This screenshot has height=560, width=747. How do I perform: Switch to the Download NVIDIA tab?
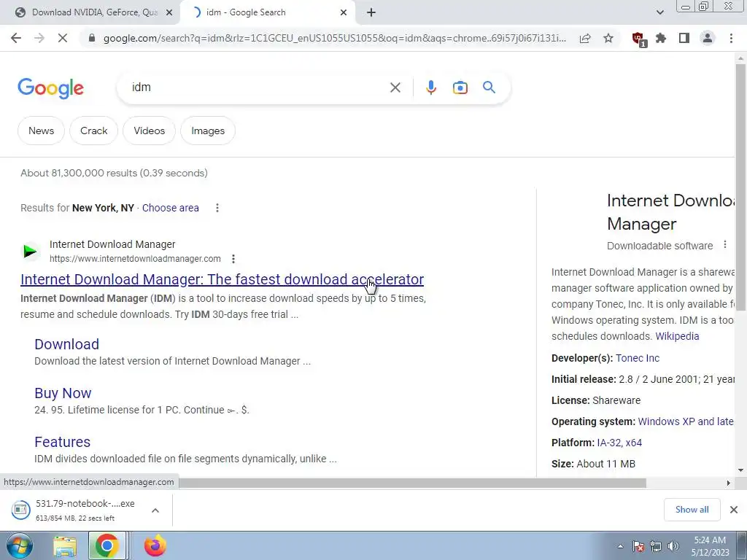pyautogui.click(x=90, y=12)
